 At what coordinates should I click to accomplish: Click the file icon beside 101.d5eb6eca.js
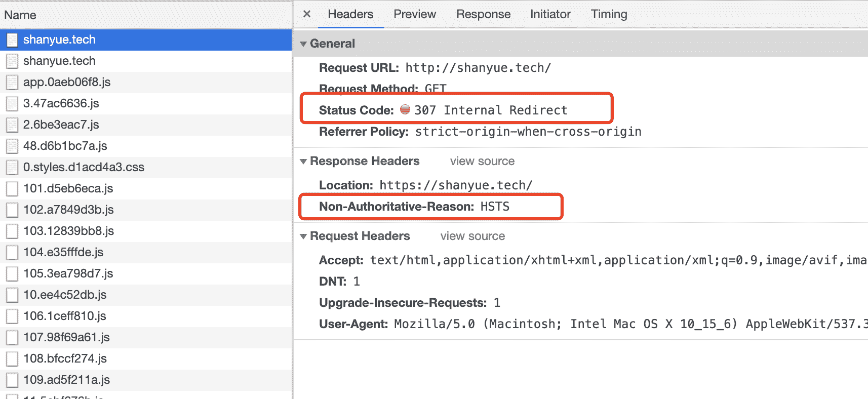pos(12,189)
